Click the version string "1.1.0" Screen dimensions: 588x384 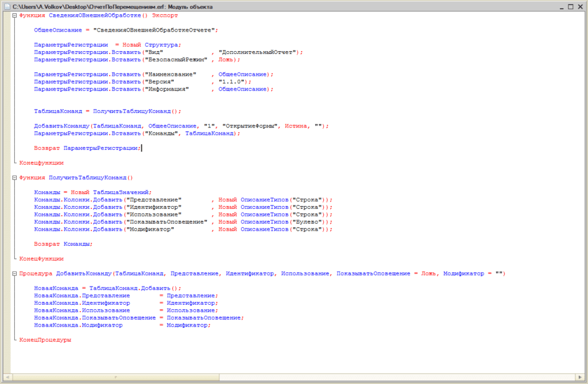[231, 82]
